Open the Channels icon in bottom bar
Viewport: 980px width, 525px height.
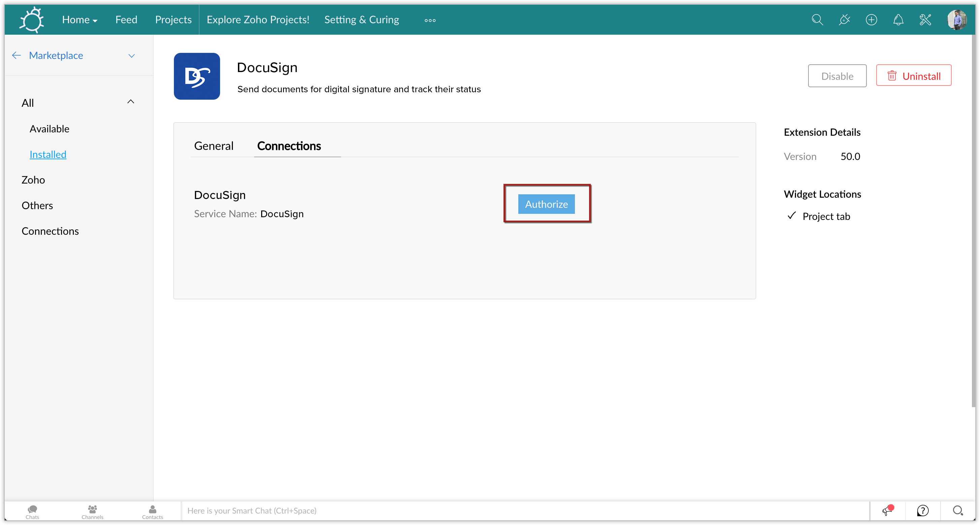tap(92, 511)
